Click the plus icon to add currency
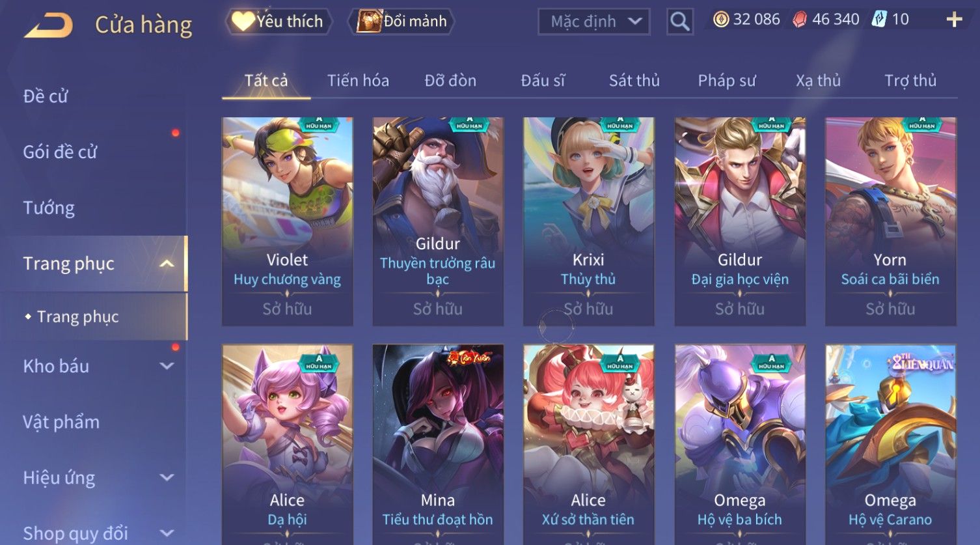 [954, 20]
